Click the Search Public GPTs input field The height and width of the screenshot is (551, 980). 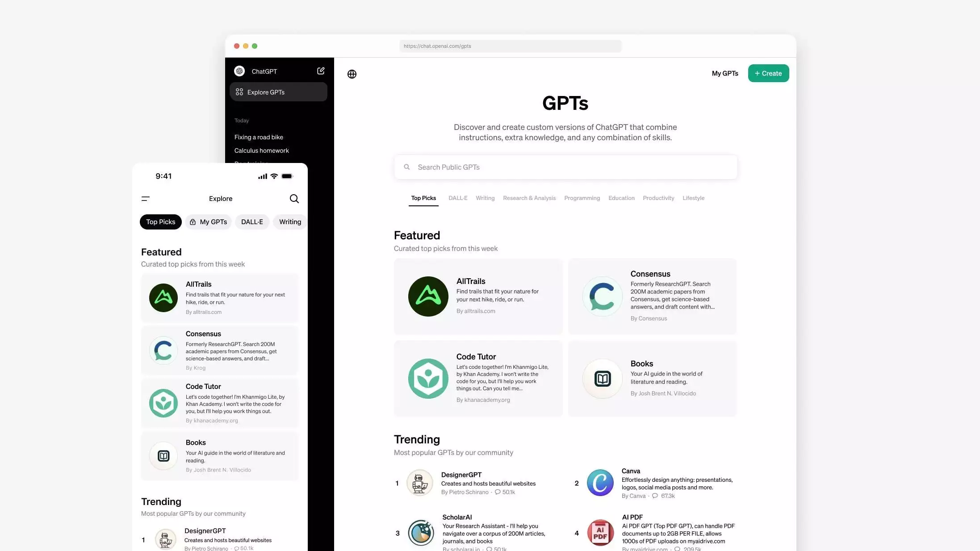click(x=565, y=167)
